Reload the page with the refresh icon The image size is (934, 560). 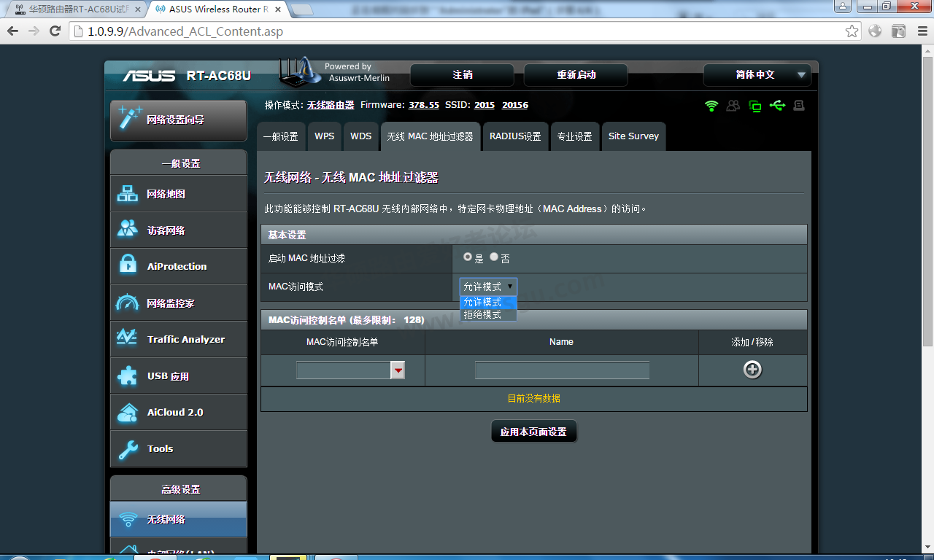click(x=55, y=31)
